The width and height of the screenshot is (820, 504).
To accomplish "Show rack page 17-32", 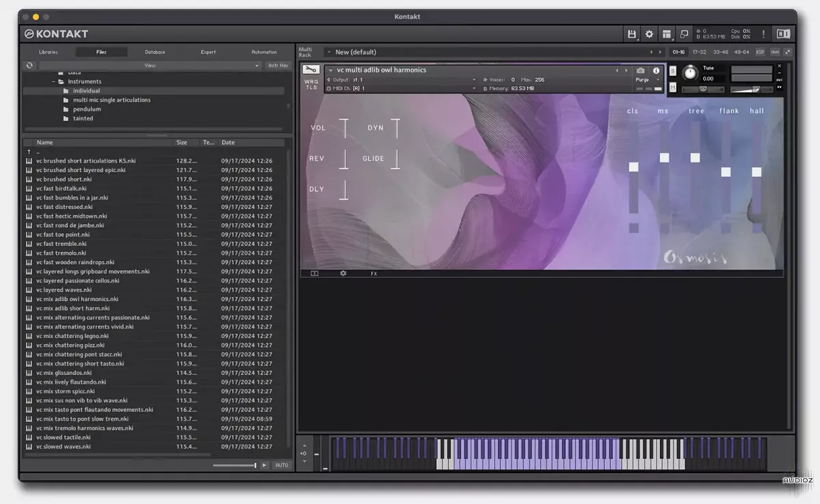I will coord(700,52).
